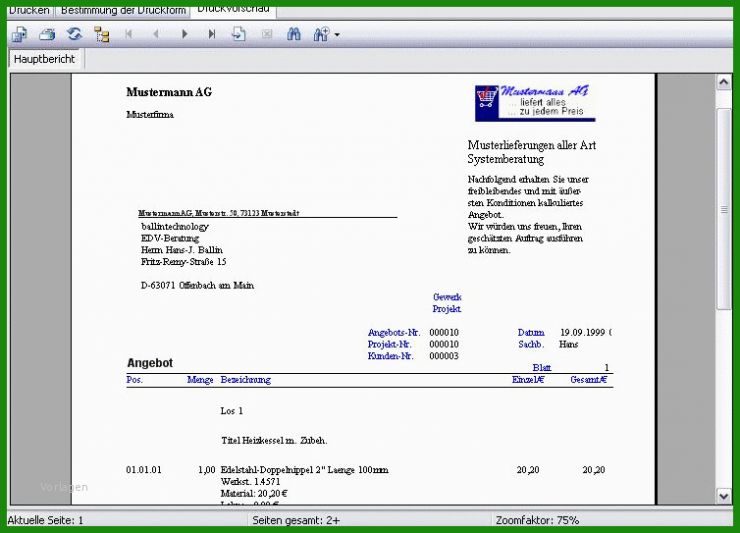740x533 pixels.
Task: Click the Mustermann AG logo image
Action: point(535,103)
